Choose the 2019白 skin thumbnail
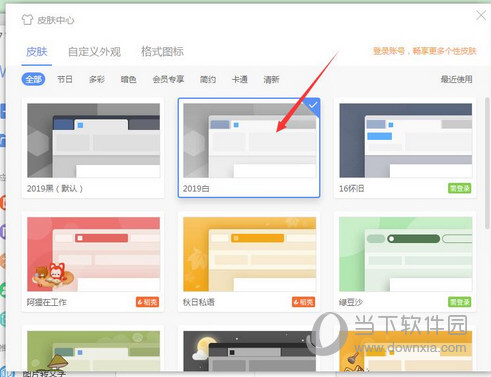 249,140
